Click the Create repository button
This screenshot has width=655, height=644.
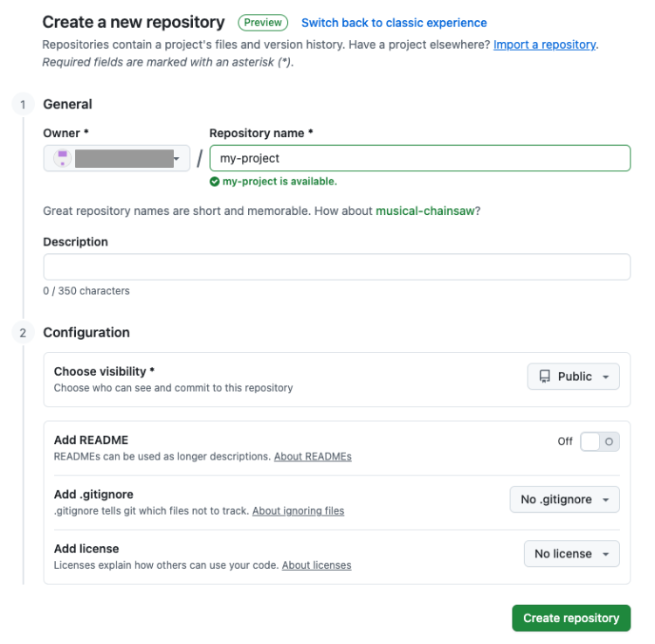point(571,618)
